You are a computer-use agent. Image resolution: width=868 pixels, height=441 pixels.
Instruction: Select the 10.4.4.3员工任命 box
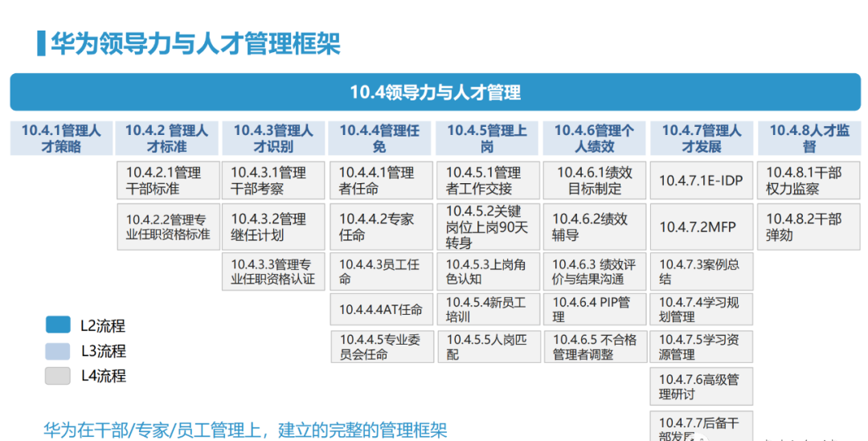click(x=382, y=272)
